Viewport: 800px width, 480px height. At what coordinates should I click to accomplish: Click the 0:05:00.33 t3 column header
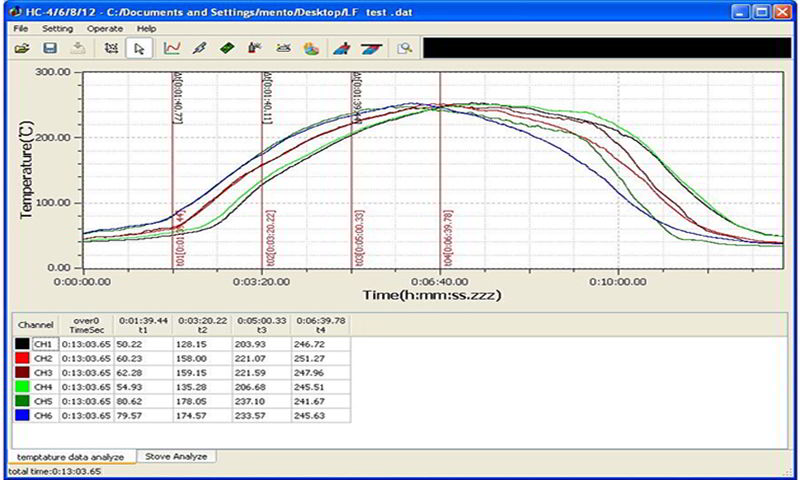pos(262,325)
